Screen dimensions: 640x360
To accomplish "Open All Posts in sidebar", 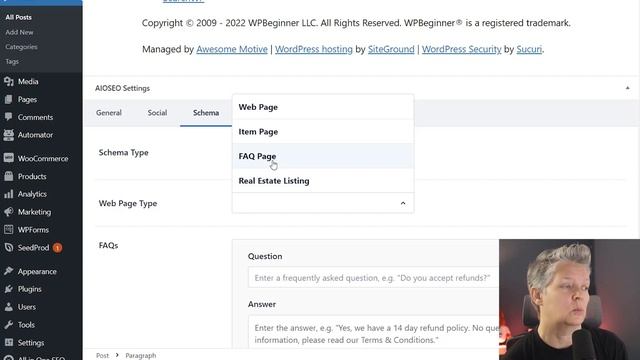I will point(18,17).
